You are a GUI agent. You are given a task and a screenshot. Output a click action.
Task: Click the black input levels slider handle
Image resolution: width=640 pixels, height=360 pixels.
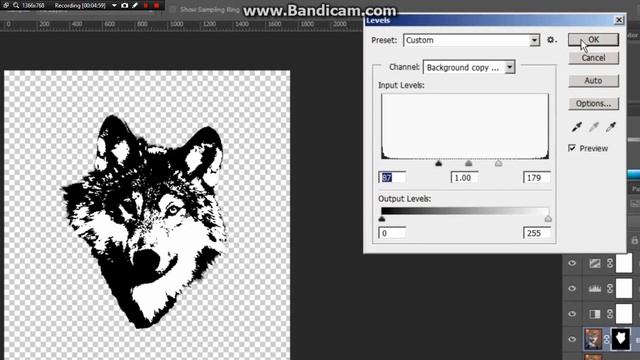click(x=438, y=163)
